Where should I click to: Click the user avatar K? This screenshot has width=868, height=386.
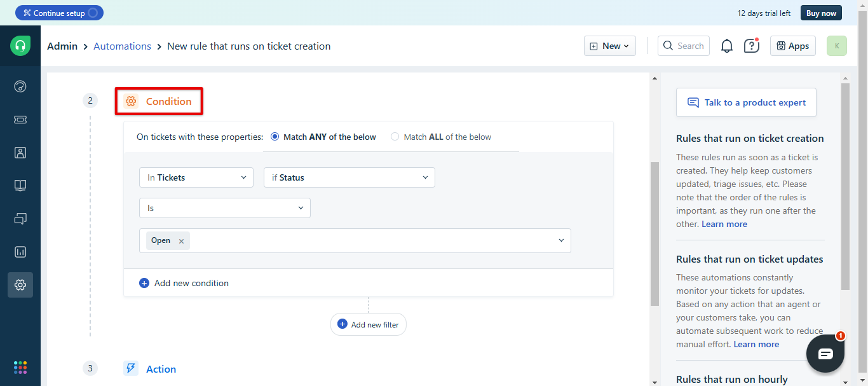click(837, 46)
